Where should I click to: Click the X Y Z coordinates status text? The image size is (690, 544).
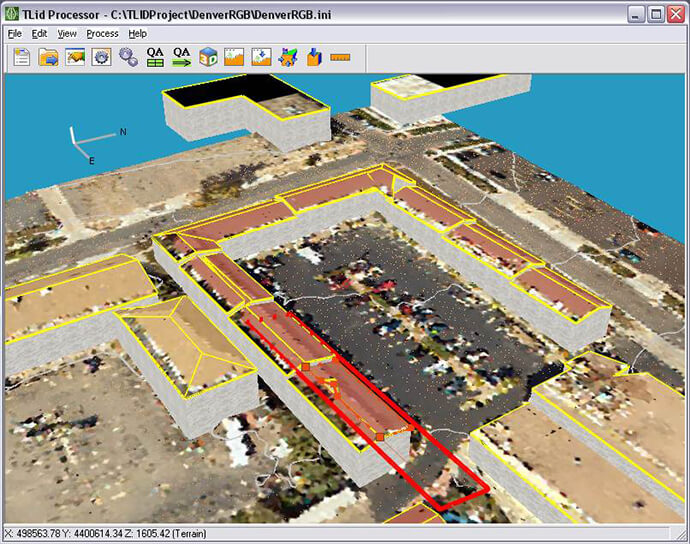tap(106, 534)
